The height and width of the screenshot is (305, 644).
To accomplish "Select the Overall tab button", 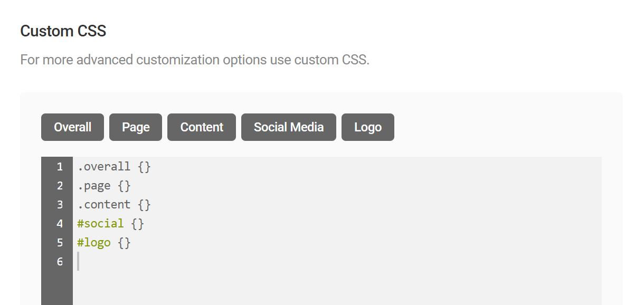I will click(72, 127).
